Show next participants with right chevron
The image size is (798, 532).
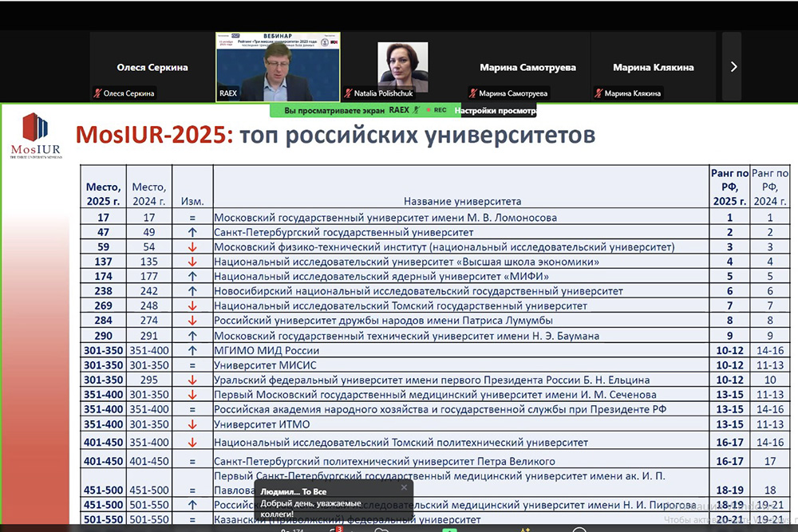click(x=733, y=67)
